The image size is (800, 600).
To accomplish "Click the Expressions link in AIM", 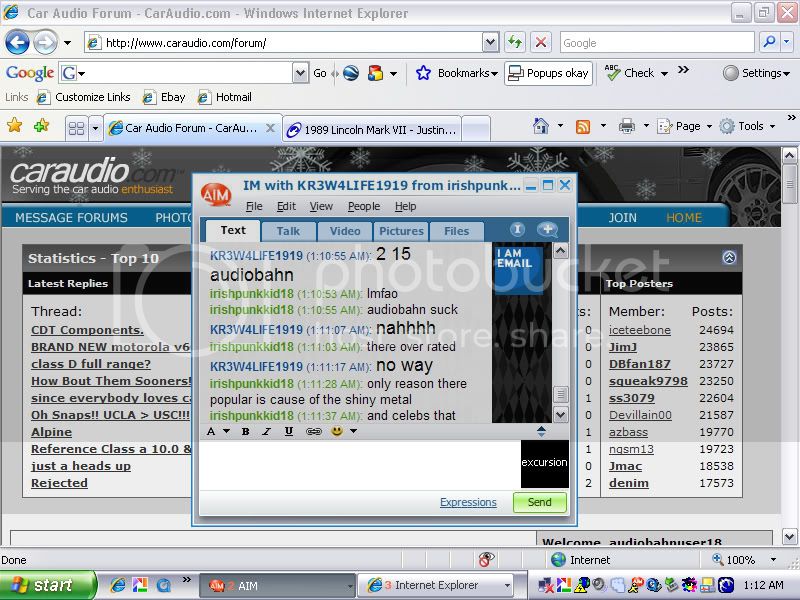I will [x=468, y=502].
